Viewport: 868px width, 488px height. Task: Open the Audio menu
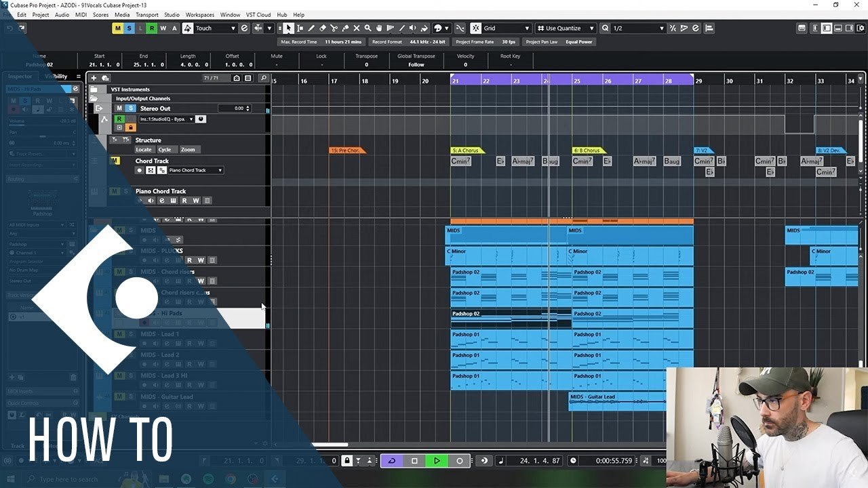point(62,14)
